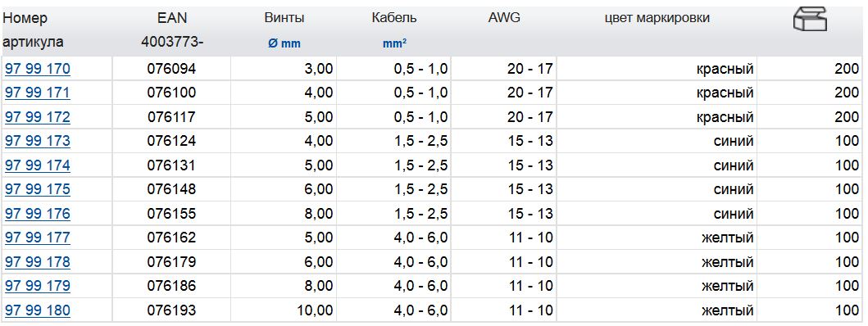Click the Кабель column header
Viewport: 868px width, 326px height.
tap(394, 18)
